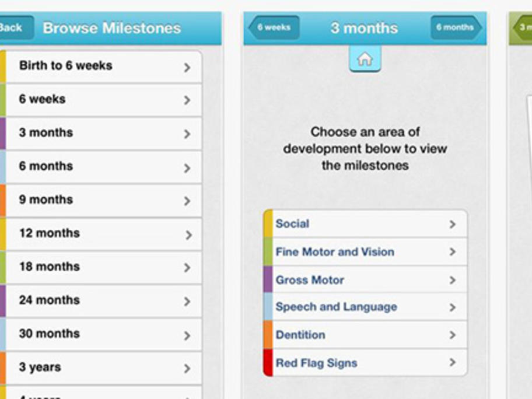Expand the Social area chevron
Viewport: 532px width, 399px height.
452,224
